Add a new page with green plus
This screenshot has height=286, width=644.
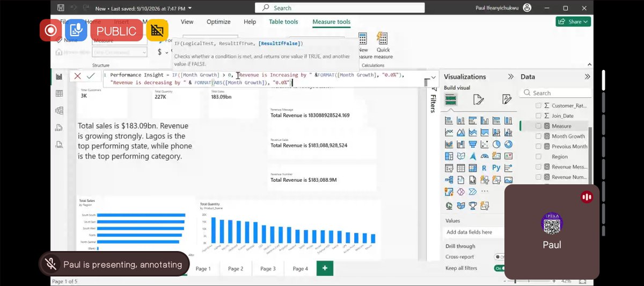[325, 268]
